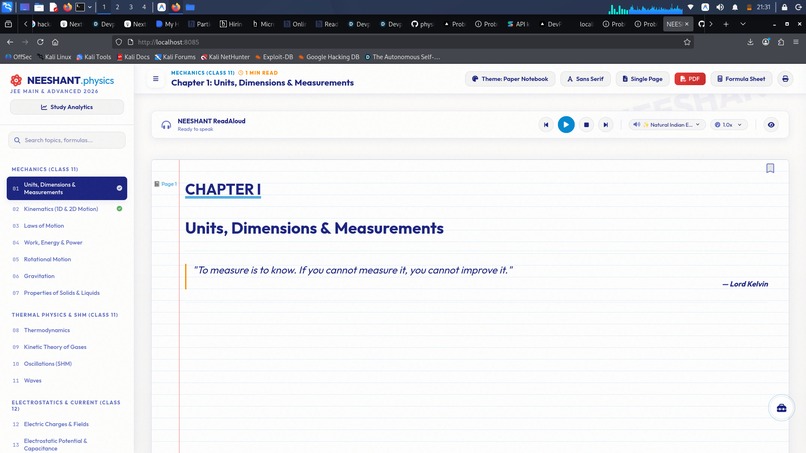The height and width of the screenshot is (453, 806).
Task: Open the floating toolbox button
Action: click(781, 408)
